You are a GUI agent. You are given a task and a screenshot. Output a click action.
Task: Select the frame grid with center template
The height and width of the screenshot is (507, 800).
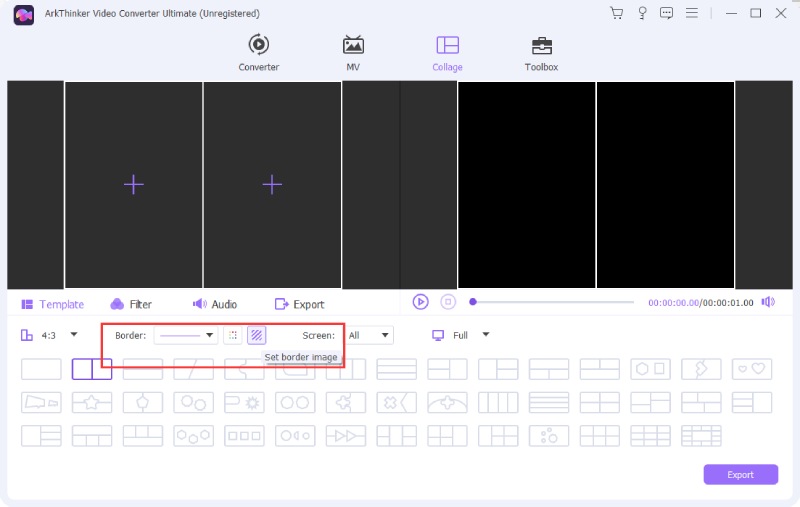pos(701,436)
